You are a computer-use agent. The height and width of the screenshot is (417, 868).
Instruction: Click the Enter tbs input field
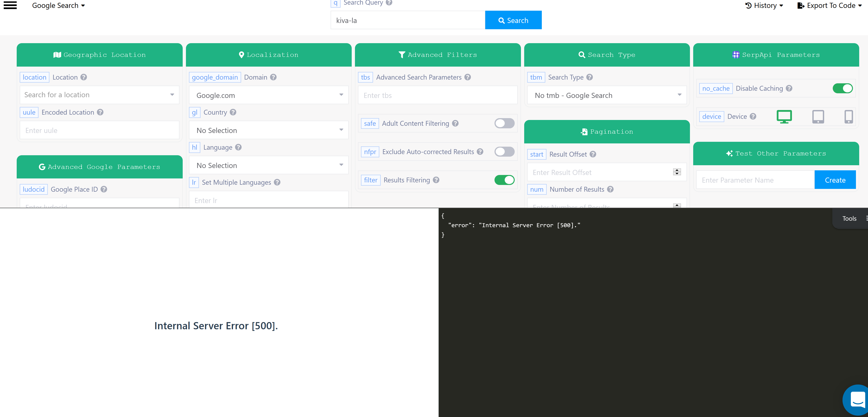click(438, 95)
